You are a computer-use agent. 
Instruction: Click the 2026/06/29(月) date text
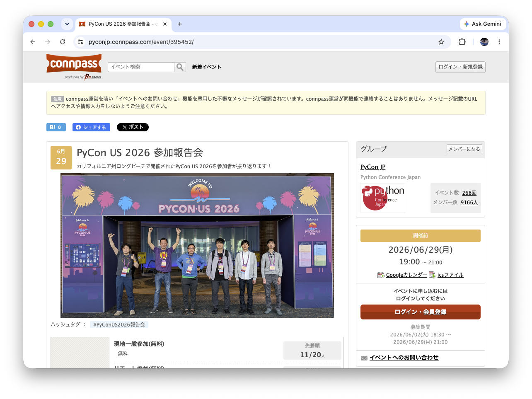421,250
